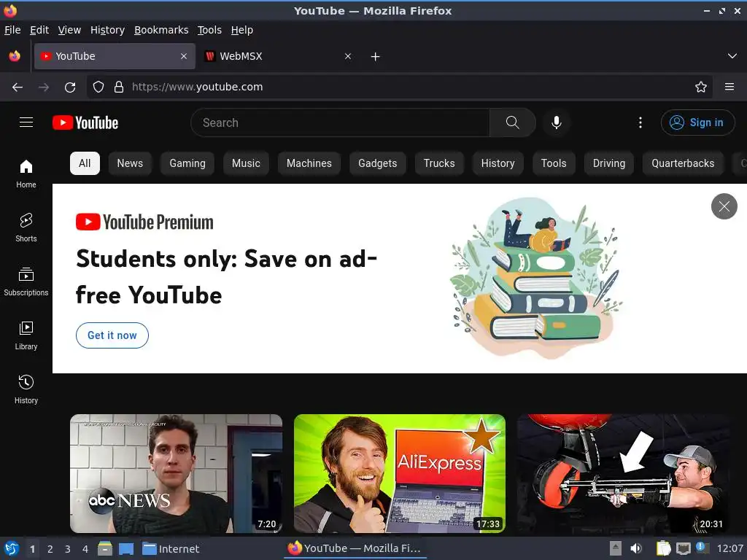Viewport: 747px width, 560px height.
Task: Close the WebMSX tab
Action: (348, 56)
